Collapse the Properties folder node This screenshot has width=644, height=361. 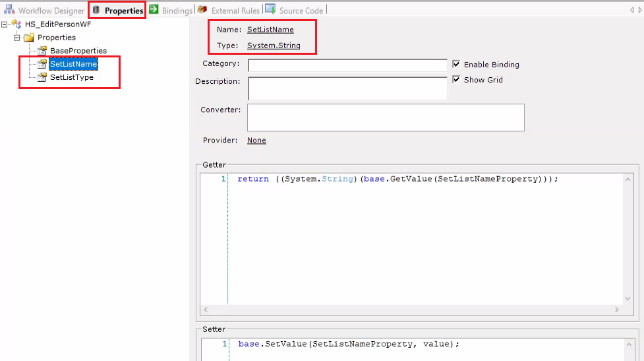(x=17, y=38)
